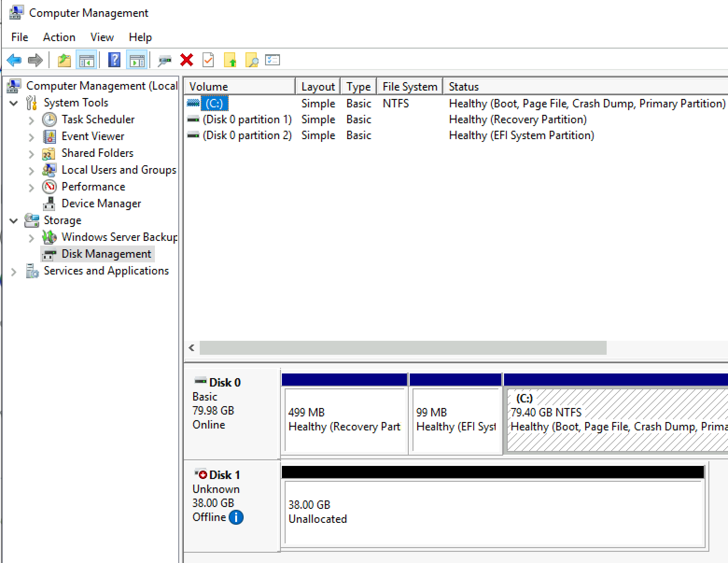This screenshot has height=563, width=728.
Task: Select the Storage tree label
Action: tap(63, 220)
